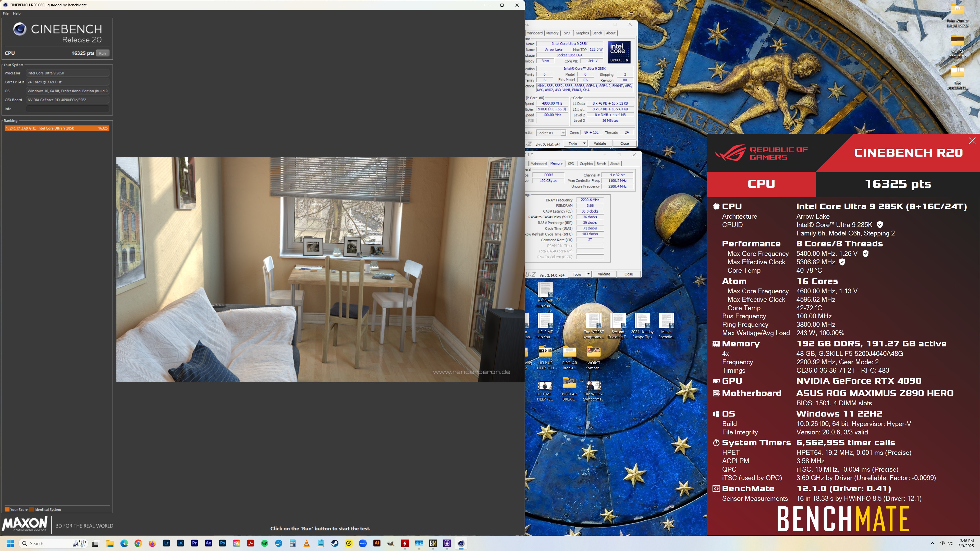The height and width of the screenshot is (551, 980).
Task: Launch VLC media player from the taskbar
Action: (307, 543)
